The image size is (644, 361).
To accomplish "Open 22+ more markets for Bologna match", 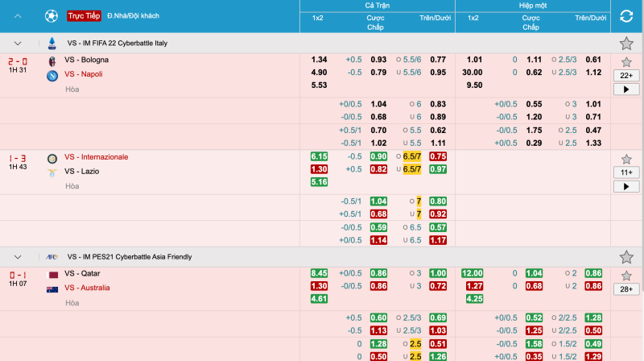I will 626,76.
